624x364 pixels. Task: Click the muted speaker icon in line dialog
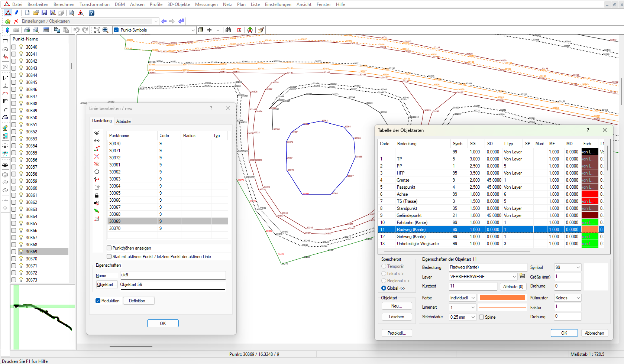click(x=97, y=203)
